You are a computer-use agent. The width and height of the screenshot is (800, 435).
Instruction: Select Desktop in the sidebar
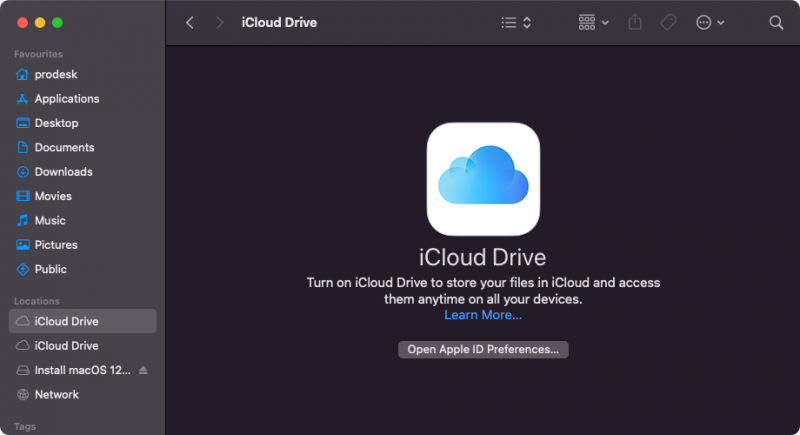click(56, 123)
